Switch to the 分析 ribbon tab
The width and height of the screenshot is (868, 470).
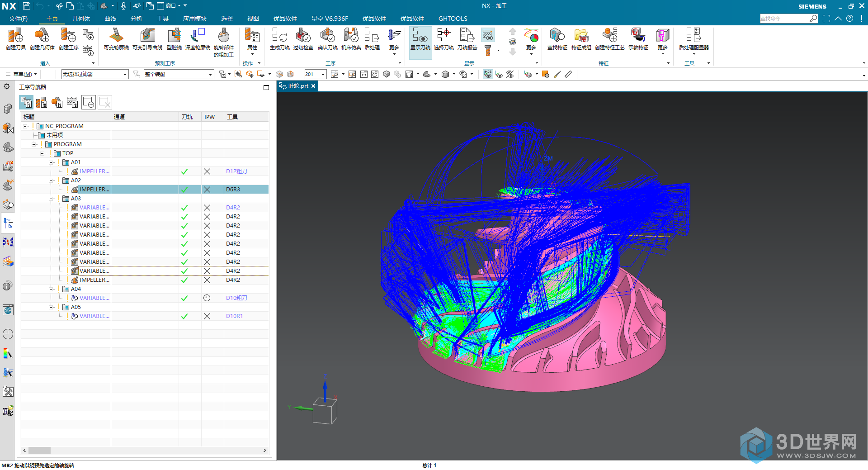137,19
